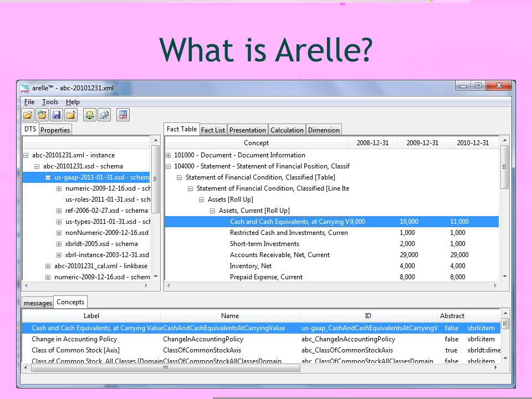Click Fact Table horizontal scroll left arrow
This screenshot has height=399, width=532.
[168, 286]
